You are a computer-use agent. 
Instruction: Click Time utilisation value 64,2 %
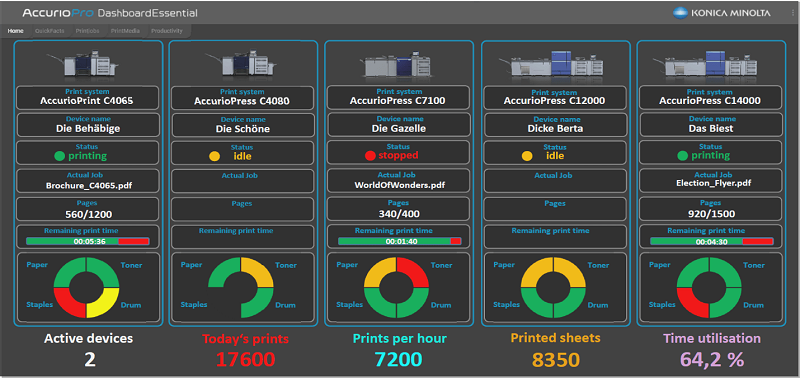click(712, 360)
